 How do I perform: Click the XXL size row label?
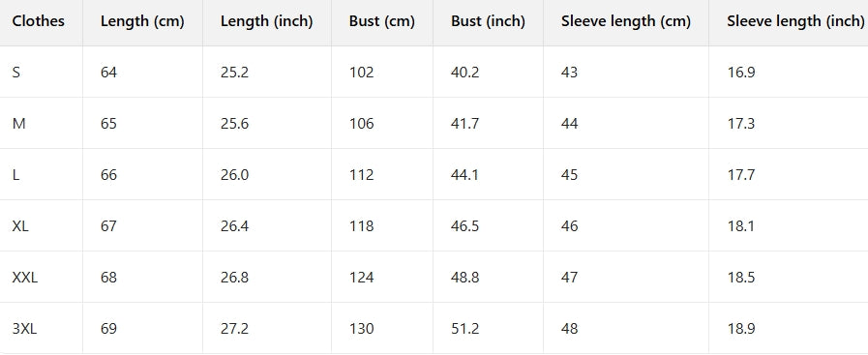[25, 277]
